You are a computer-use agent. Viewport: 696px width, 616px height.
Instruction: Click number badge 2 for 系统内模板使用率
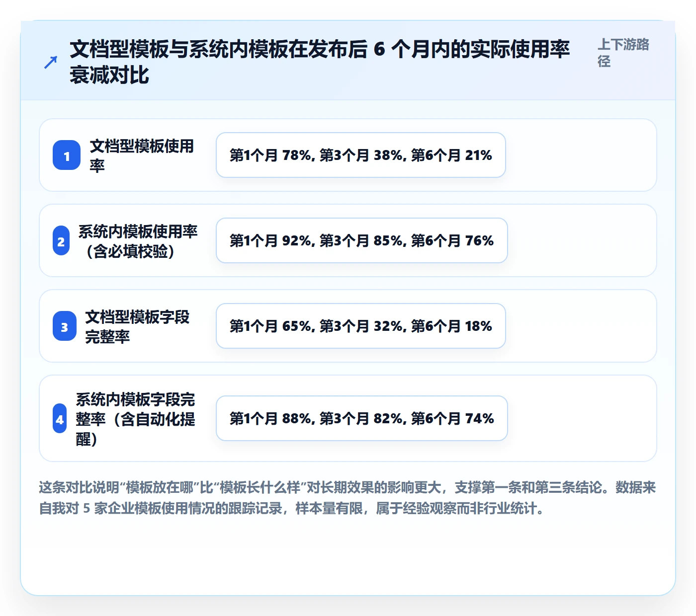pyautogui.click(x=61, y=241)
